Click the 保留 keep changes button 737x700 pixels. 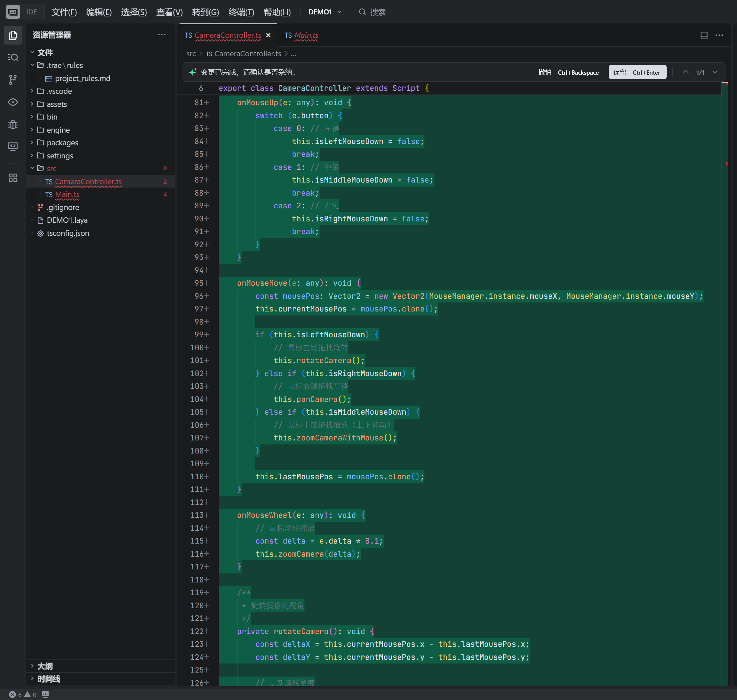pos(637,72)
